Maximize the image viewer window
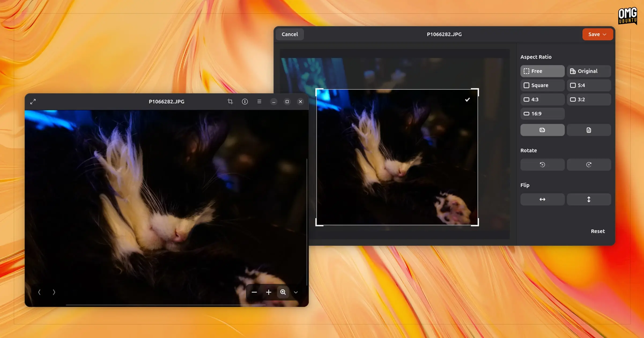 click(x=287, y=102)
